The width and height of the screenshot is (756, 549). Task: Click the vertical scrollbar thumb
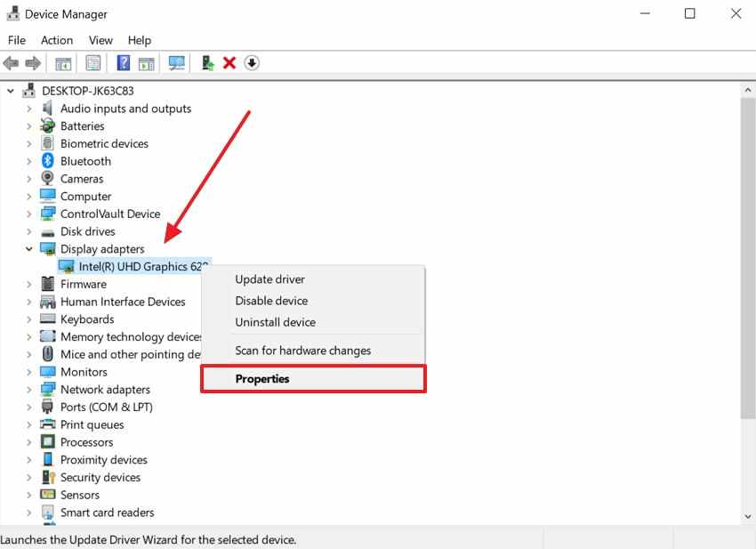point(748,258)
